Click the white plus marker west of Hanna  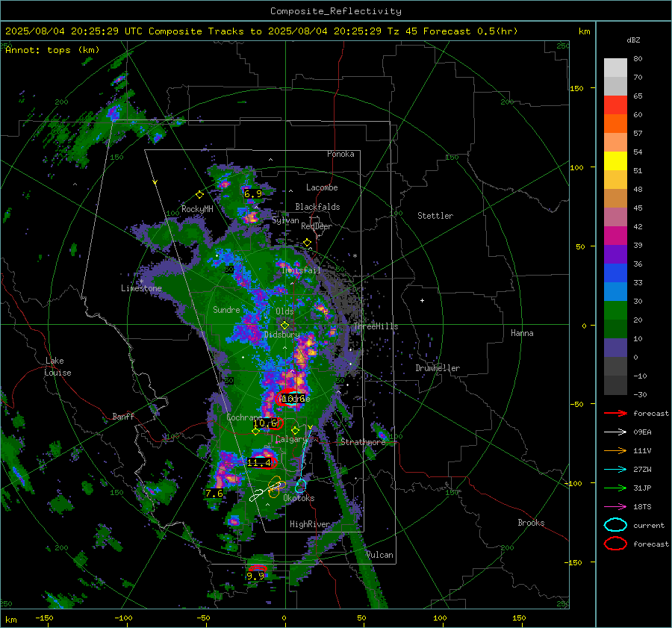pyautogui.click(x=422, y=300)
